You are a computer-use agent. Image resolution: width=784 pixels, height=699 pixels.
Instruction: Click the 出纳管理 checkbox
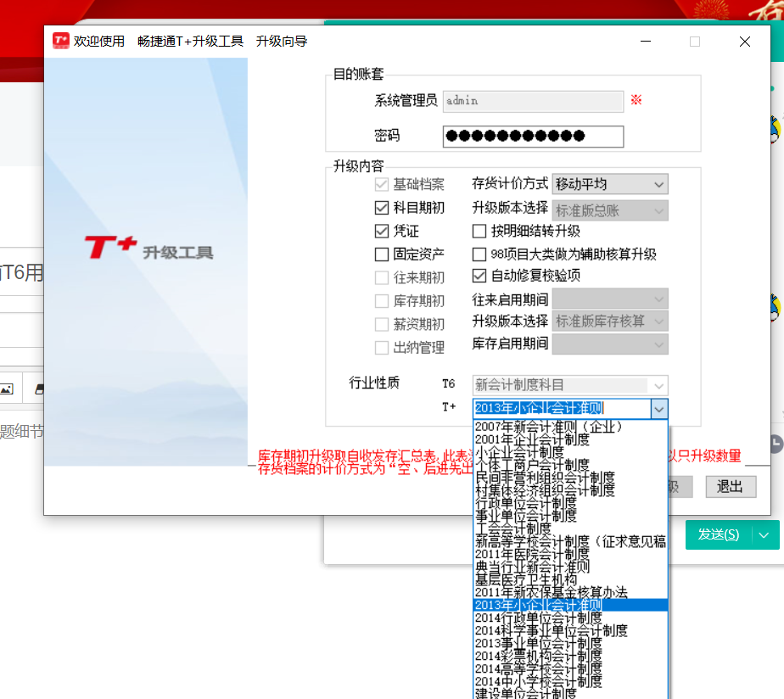click(382, 348)
